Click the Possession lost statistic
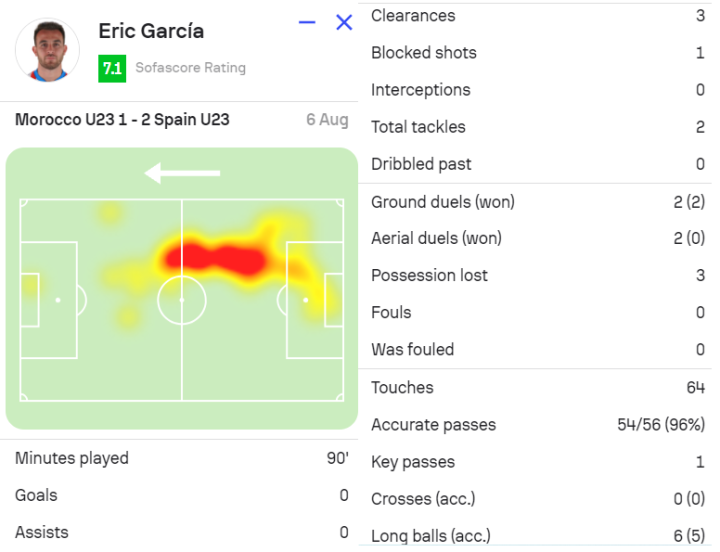This screenshot has height=552, width=720. (x=537, y=275)
